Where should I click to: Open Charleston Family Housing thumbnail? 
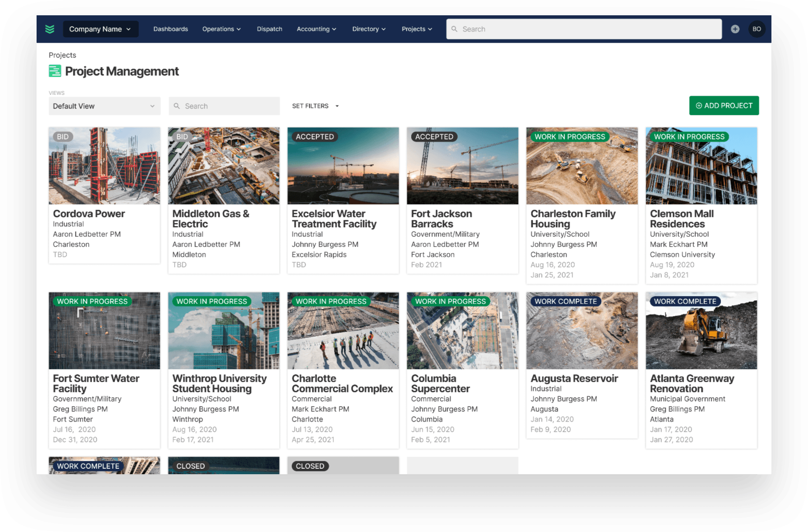(582, 166)
